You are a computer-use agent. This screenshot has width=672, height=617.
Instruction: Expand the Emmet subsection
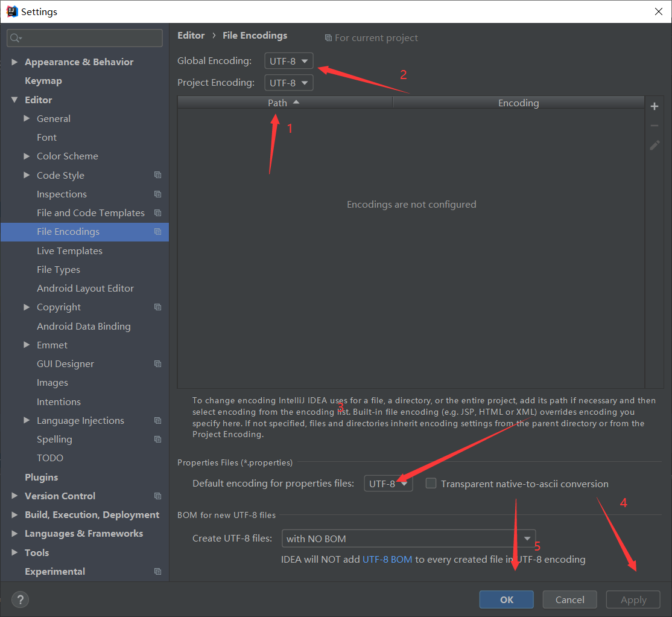tap(27, 345)
